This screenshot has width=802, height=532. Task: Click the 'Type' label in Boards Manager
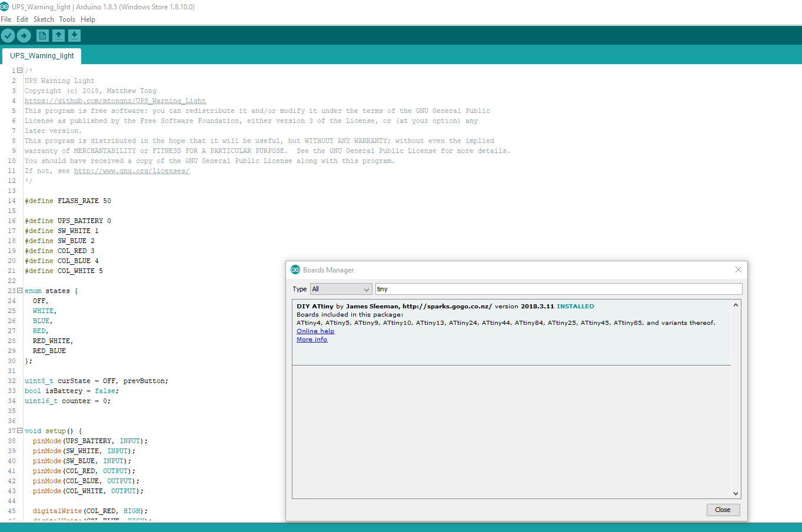[x=299, y=289]
